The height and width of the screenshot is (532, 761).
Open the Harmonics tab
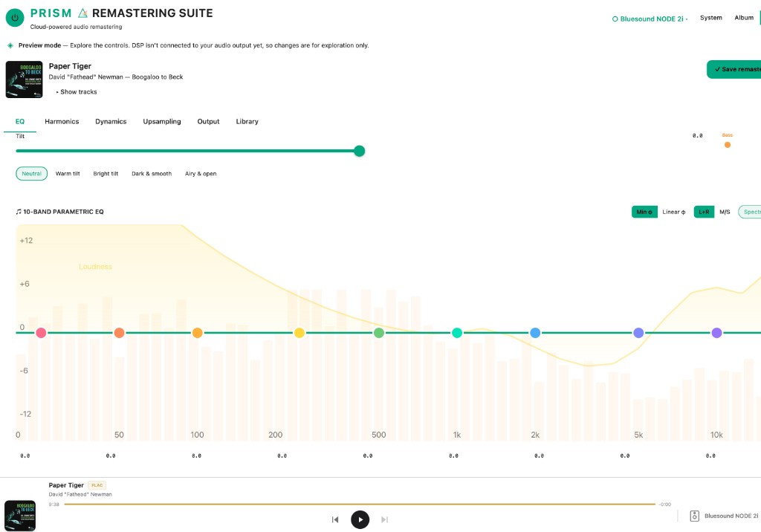coord(62,121)
